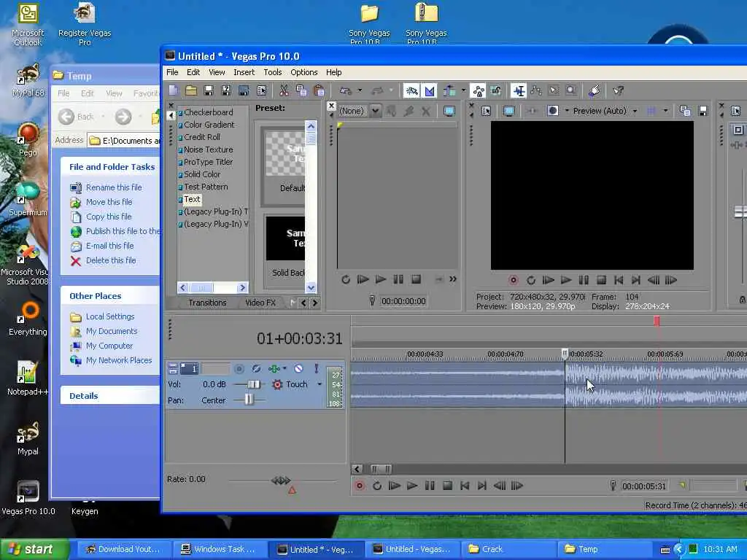
Task: Mute audio track 1
Action: pyautogui.click(x=298, y=368)
